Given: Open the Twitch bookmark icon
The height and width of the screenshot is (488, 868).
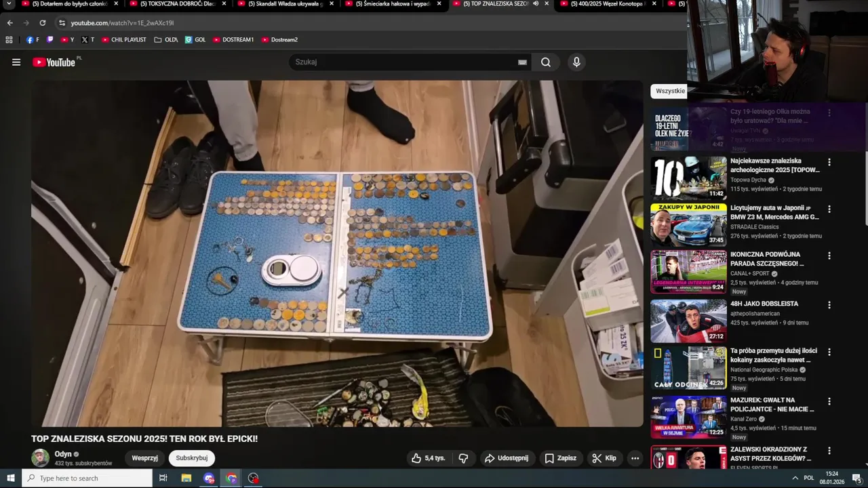Looking at the screenshot, I should click(x=50, y=40).
